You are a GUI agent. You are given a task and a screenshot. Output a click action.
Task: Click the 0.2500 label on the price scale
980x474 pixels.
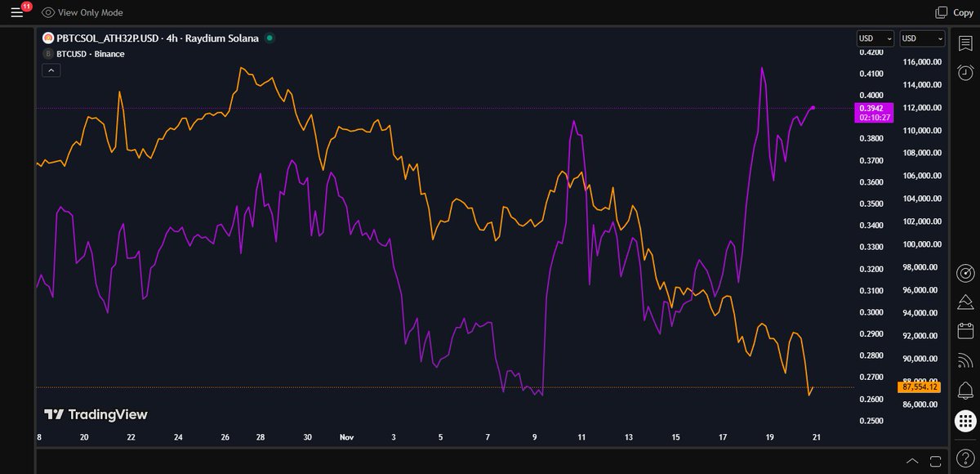click(871, 421)
